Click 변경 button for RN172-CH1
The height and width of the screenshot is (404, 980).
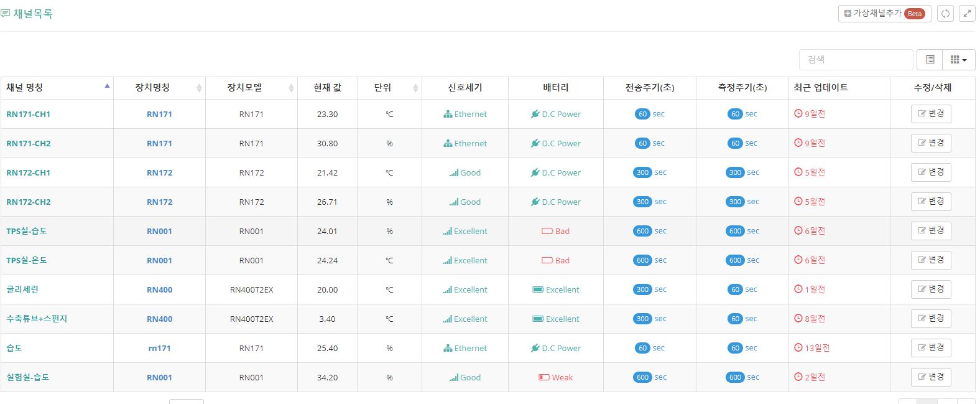point(931,172)
